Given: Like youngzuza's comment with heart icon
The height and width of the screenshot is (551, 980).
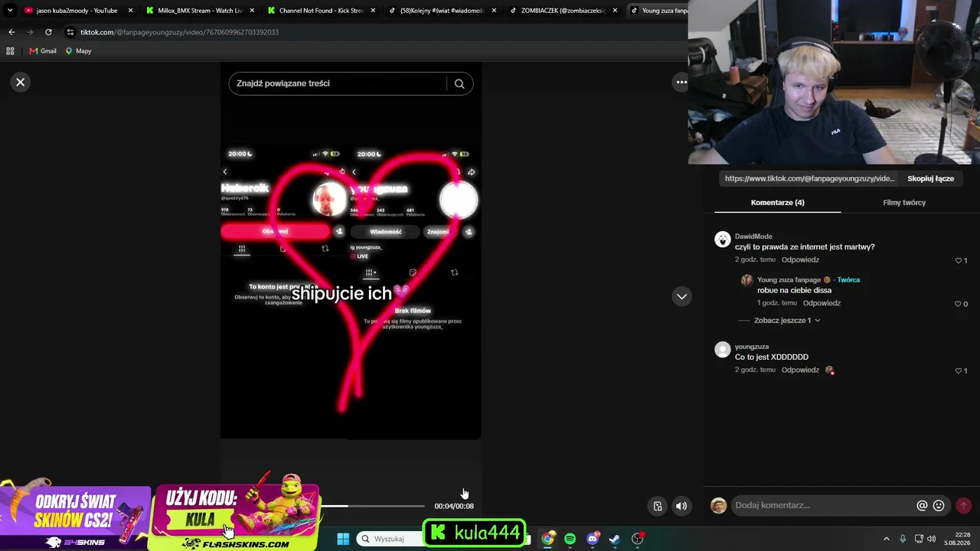Looking at the screenshot, I should pos(959,370).
